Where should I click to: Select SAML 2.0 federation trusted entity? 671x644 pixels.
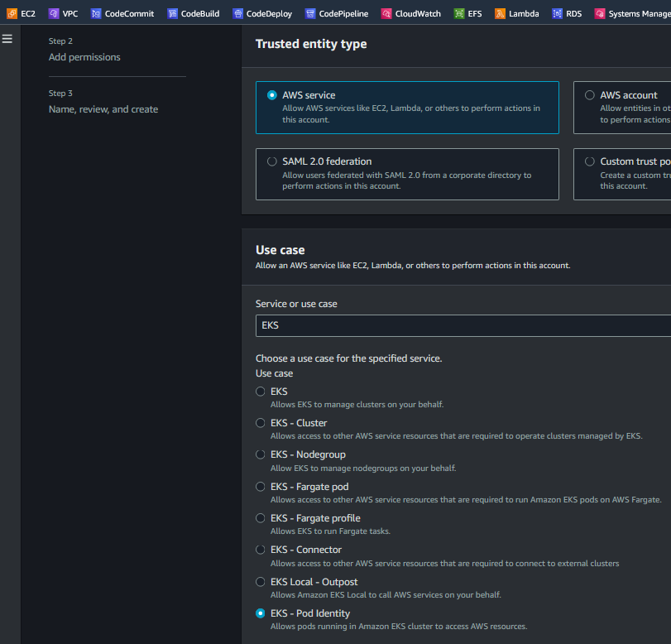pos(271,161)
